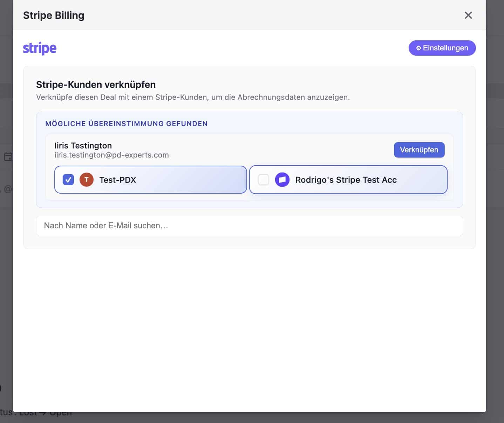Select the Iiris Testington name text

click(83, 146)
